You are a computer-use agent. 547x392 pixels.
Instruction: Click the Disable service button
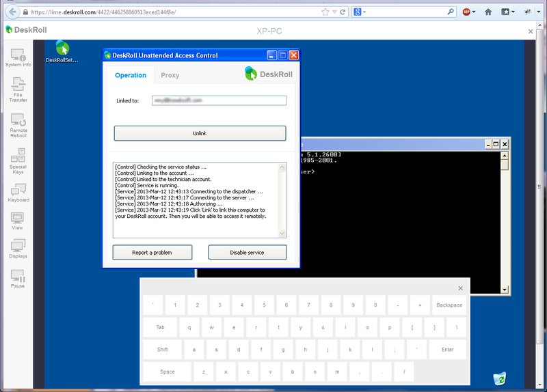[x=248, y=253]
